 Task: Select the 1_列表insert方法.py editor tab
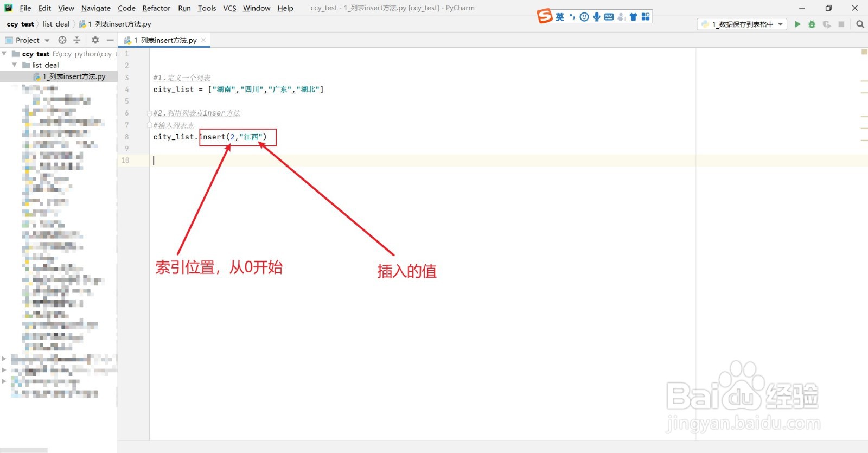click(x=164, y=40)
